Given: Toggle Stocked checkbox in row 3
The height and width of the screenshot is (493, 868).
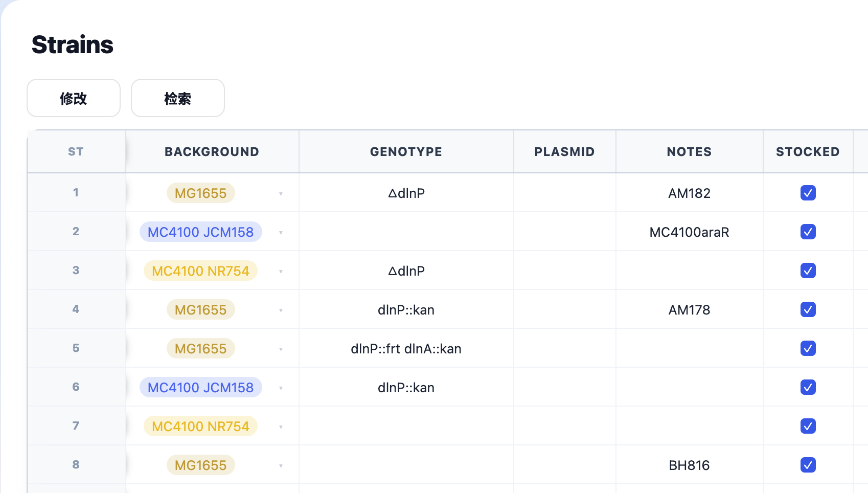Looking at the screenshot, I should click(x=808, y=271).
